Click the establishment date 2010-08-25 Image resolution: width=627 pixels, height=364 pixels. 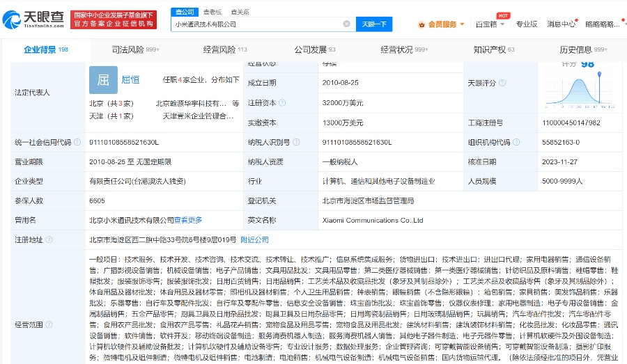[340, 83]
